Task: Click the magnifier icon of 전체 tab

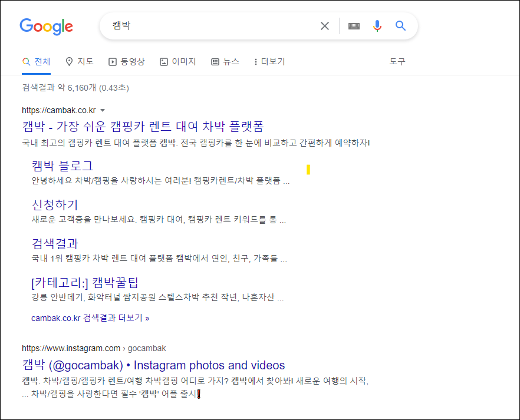Action: pyautogui.click(x=26, y=62)
